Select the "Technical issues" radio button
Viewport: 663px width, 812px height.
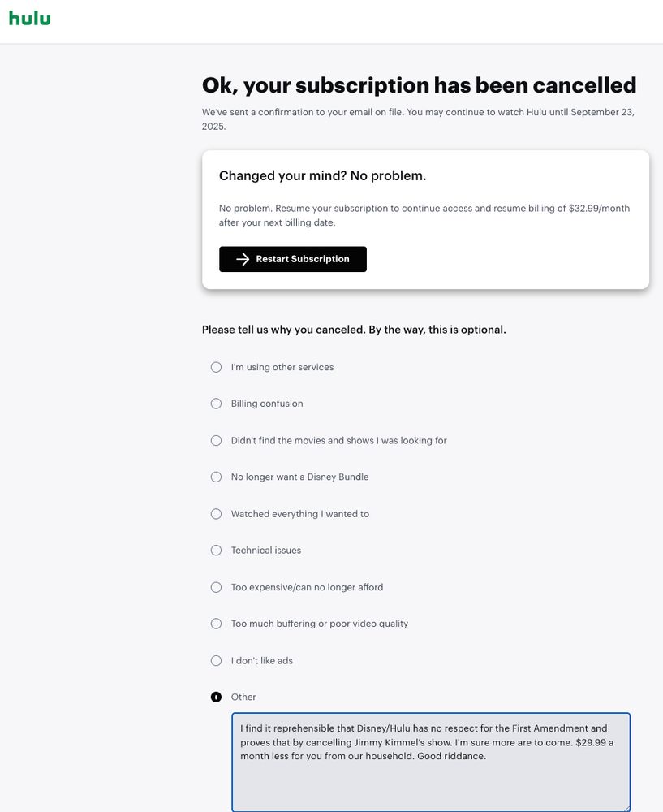pos(216,551)
